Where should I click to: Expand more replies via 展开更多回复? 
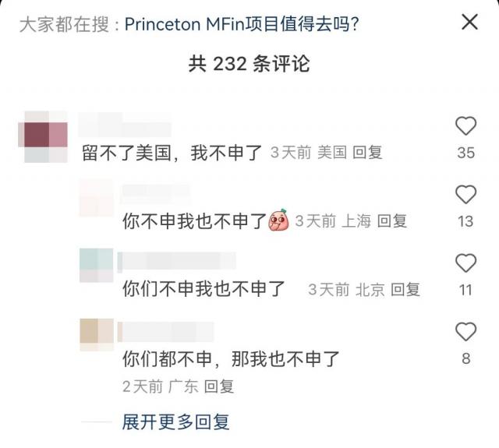click(x=176, y=422)
